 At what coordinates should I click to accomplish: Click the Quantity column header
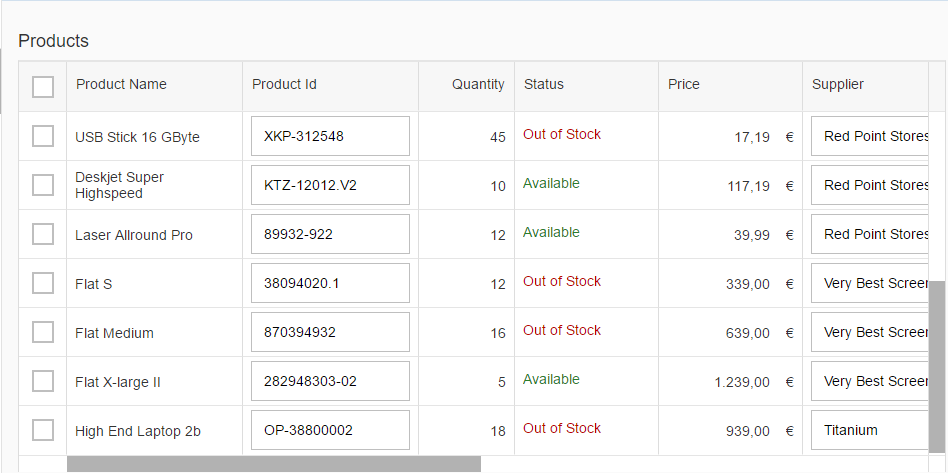tap(477, 85)
